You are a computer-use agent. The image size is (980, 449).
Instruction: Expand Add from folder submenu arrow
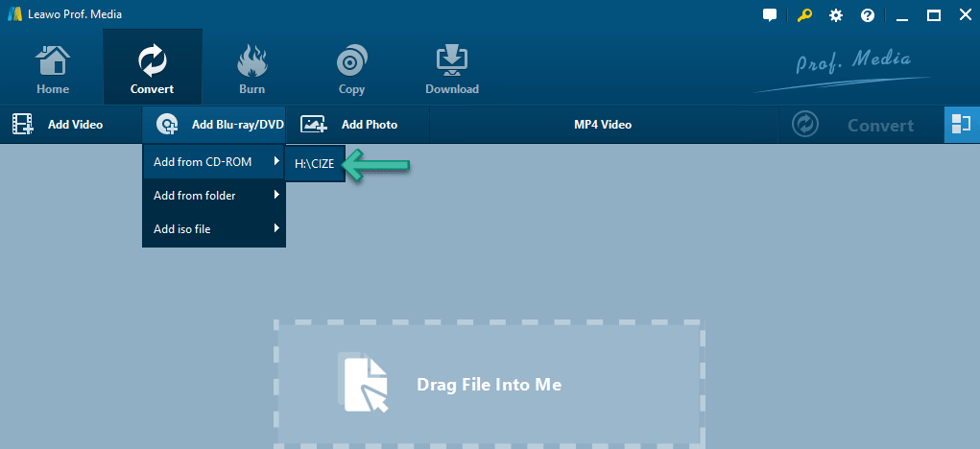pos(276,196)
